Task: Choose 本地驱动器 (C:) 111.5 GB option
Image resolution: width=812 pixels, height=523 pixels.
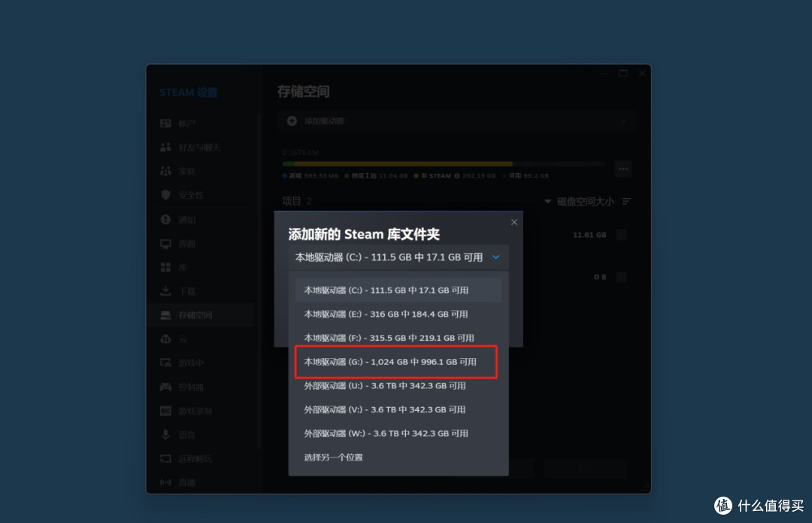Action: pyautogui.click(x=398, y=290)
